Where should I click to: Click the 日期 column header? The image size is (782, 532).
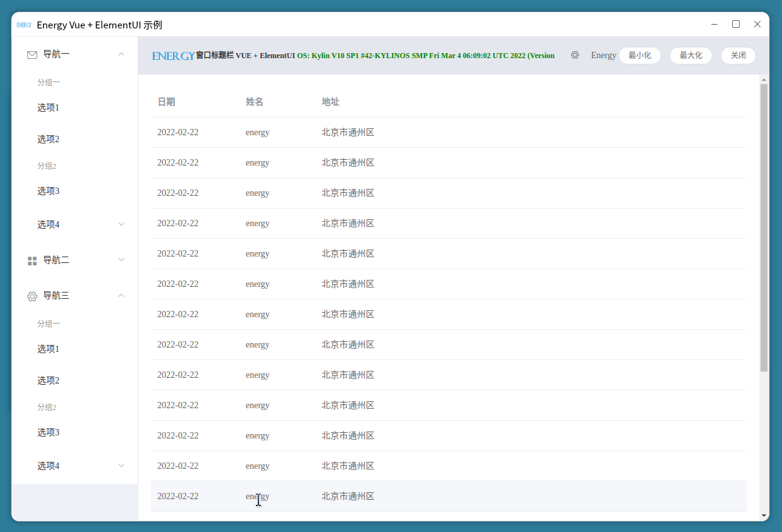coord(166,102)
